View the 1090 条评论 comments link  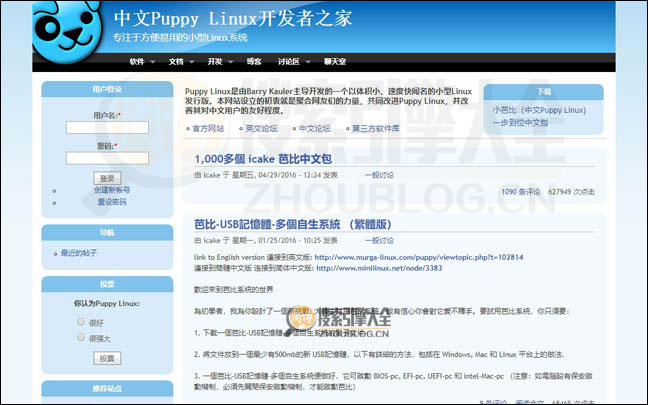pos(521,192)
